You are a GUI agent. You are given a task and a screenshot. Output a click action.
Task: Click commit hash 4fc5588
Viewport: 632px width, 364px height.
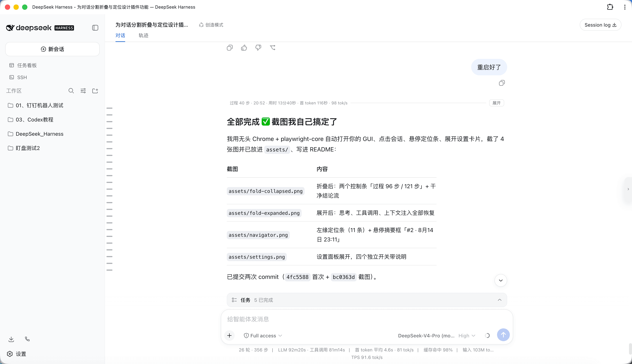(297, 277)
